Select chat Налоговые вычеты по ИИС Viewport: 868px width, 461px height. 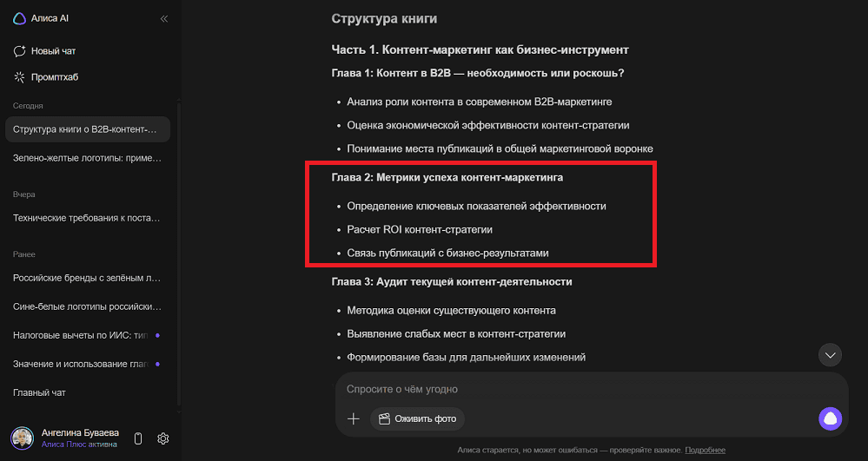[80, 334]
